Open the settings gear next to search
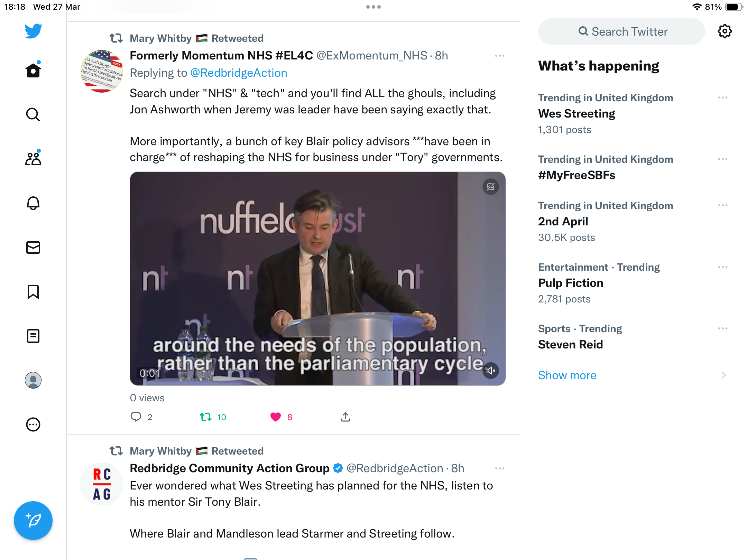Viewport: 747px width, 560px height. pos(725,31)
